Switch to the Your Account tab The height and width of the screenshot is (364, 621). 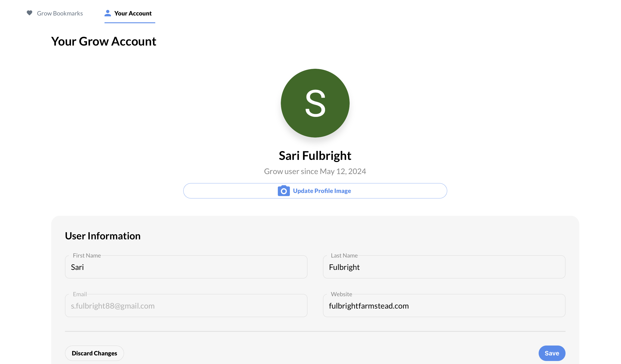[133, 13]
